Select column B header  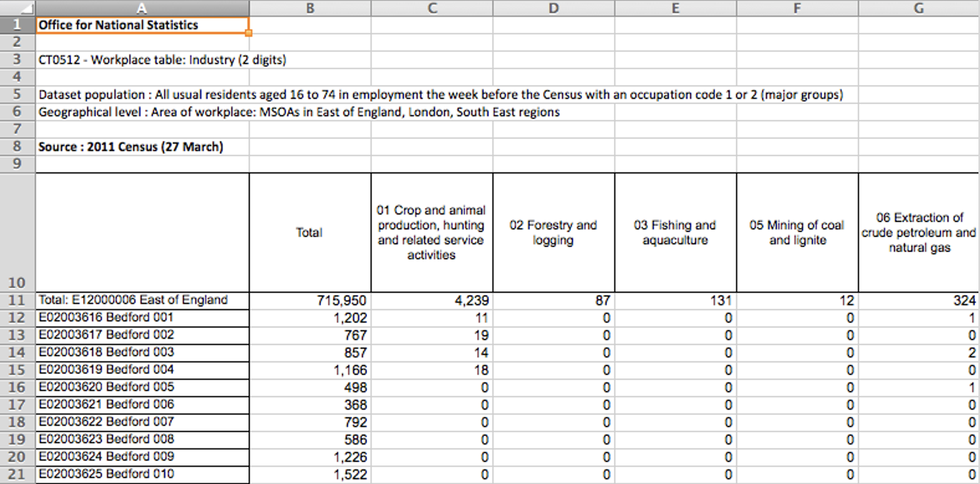310,8
